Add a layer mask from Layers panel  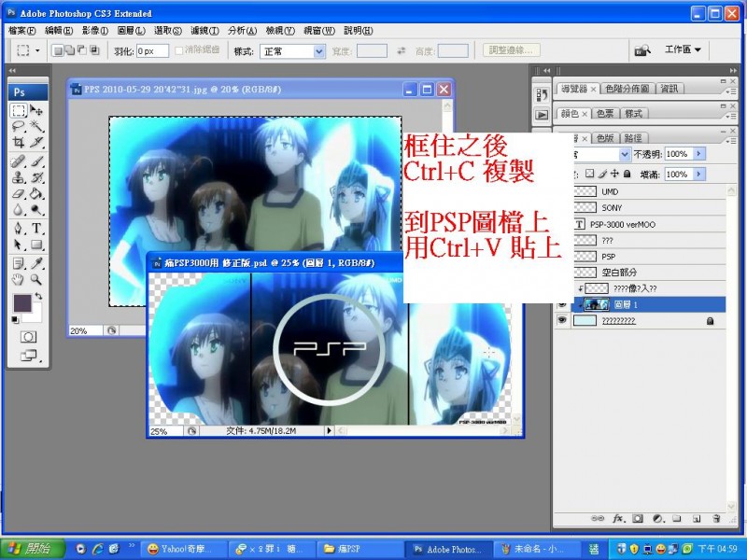tap(638, 519)
